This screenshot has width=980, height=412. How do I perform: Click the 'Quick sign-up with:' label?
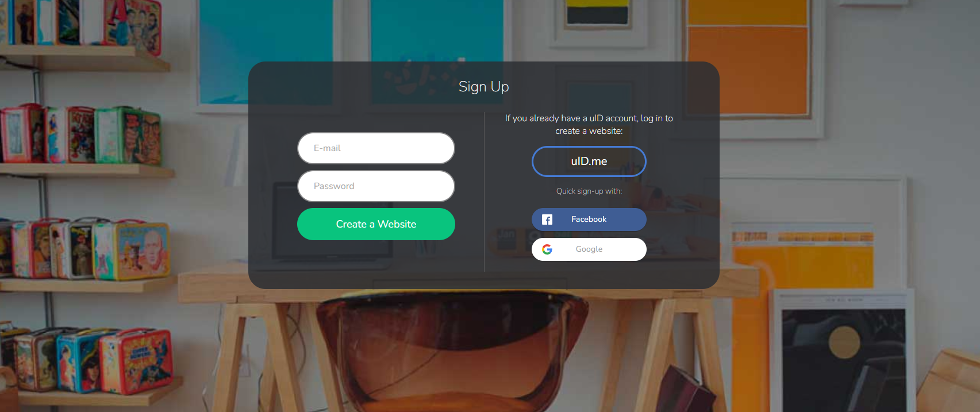[x=589, y=191]
